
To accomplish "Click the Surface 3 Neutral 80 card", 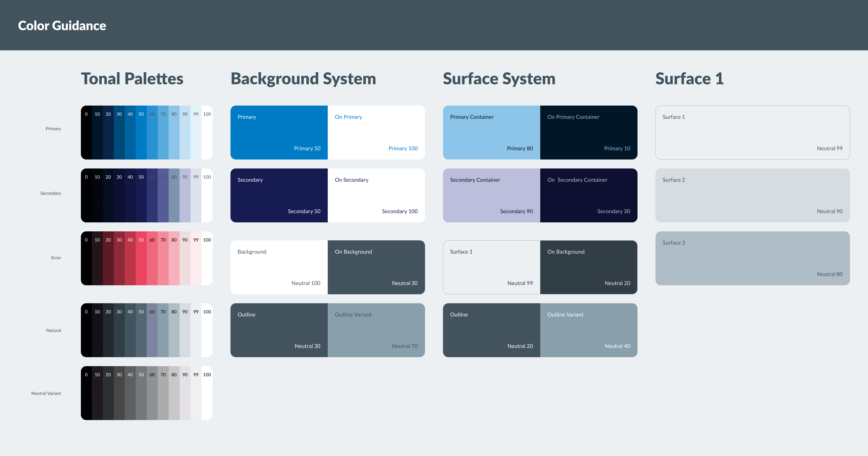I will tap(752, 258).
